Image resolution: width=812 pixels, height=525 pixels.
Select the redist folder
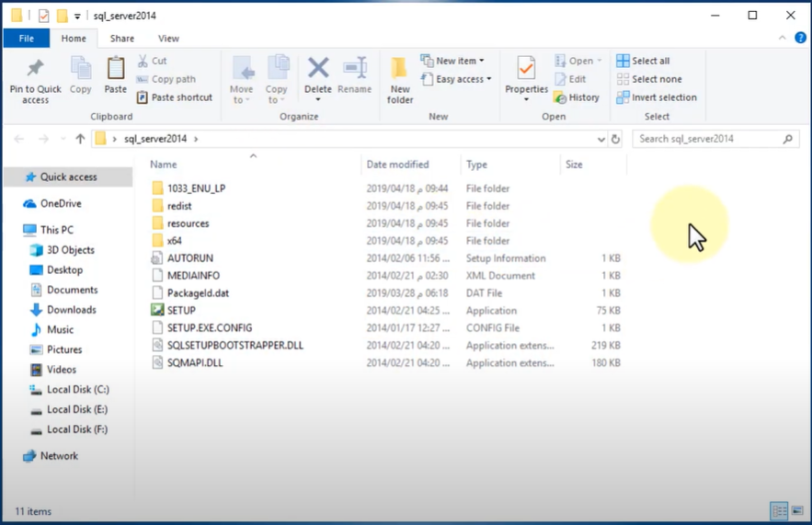179,206
